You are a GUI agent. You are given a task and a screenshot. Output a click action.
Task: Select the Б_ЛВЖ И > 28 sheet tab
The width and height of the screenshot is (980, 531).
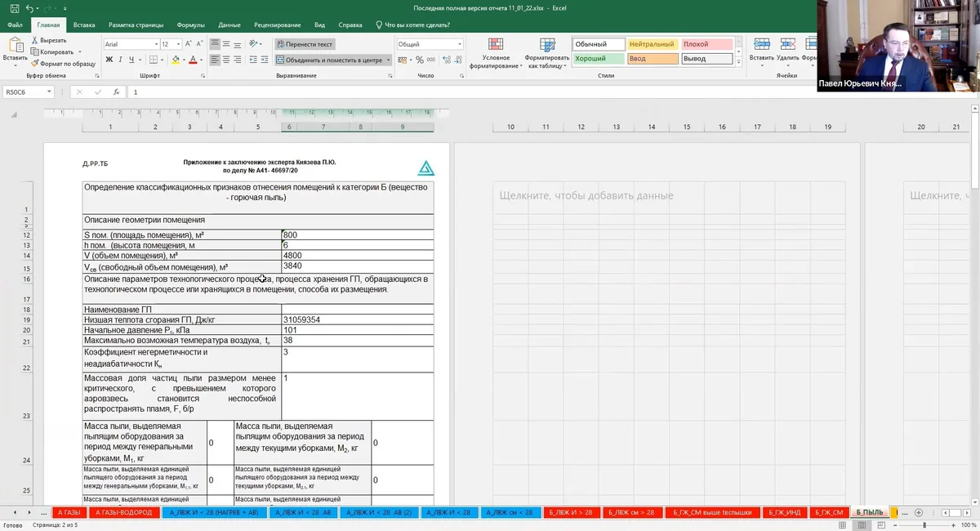point(572,512)
